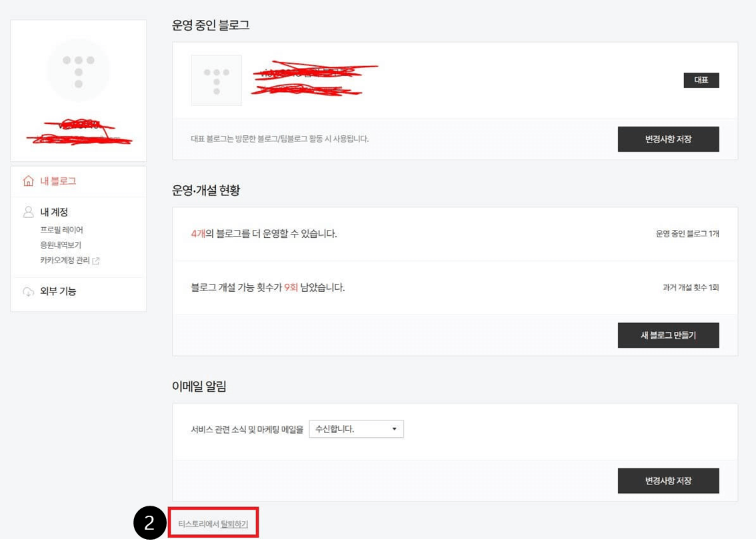756x545 pixels.
Task: Open the email reception 수신합니다 dropdown
Action: (x=356, y=429)
